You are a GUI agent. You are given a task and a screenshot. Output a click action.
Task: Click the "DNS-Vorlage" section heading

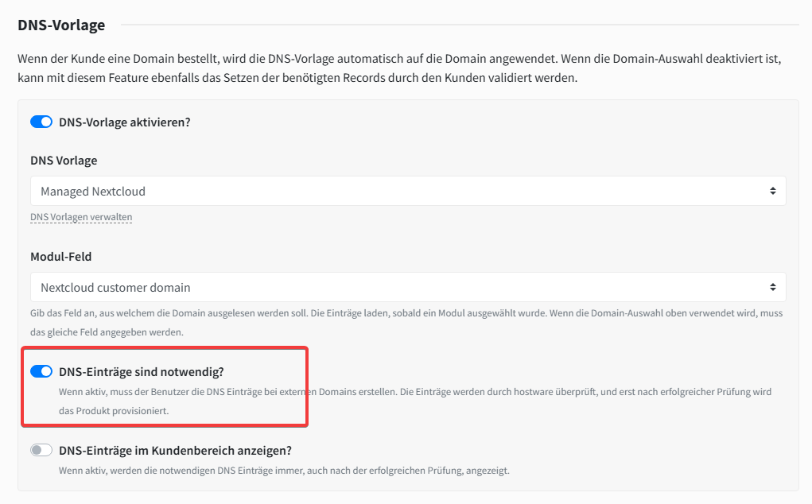click(x=61, y=25)
